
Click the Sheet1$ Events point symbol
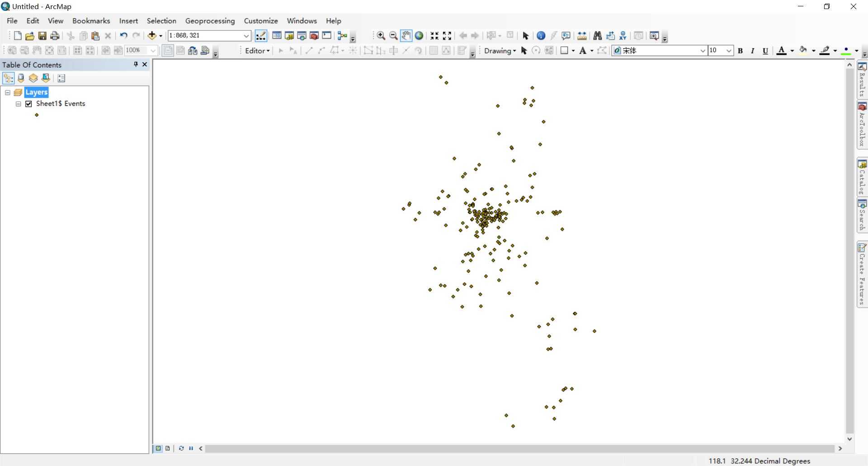click(37, 115)
